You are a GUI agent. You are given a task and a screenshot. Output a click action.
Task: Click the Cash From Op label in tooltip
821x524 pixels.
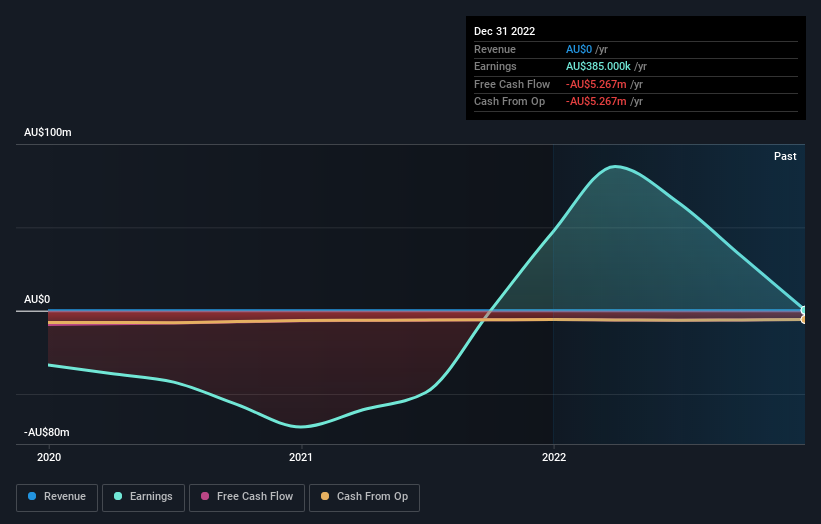[x=509, y=102]
